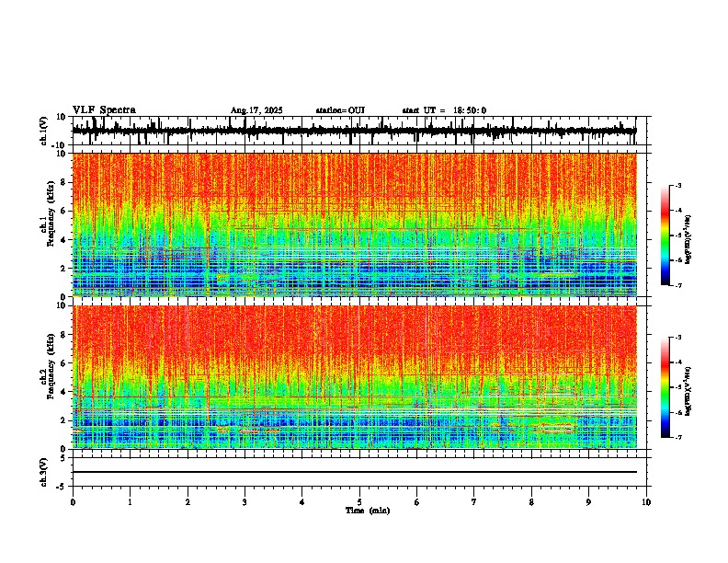The height and width of the screenshot is (563, 728).
Task: Click the ch.2 color scale PSD unit label
Action: point(688,391)
